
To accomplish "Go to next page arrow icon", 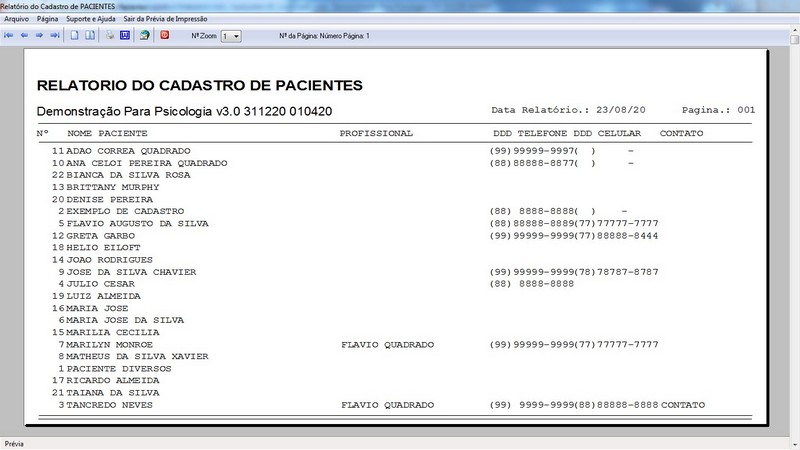I will pyautogui.click(x=39, y=36).
